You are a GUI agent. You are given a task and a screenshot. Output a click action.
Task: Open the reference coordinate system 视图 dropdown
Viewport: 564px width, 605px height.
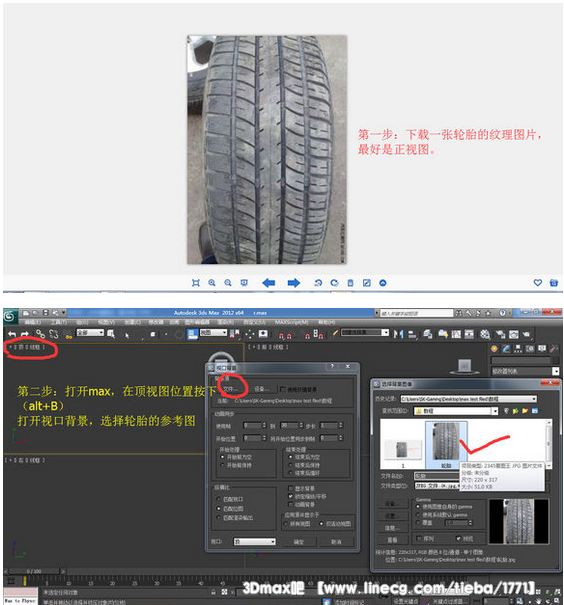click(213, 333)
